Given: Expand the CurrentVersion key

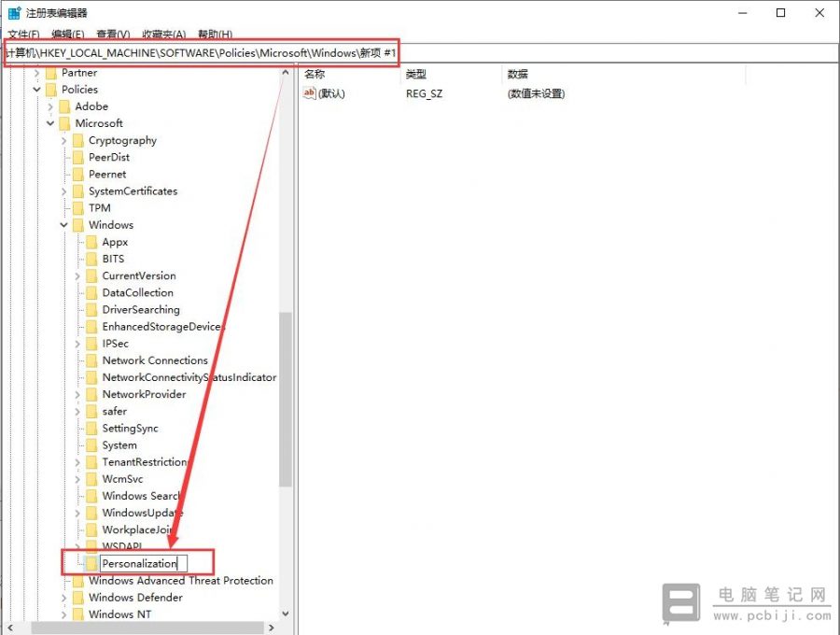Looking at the screenshot, I should (77, 276).
